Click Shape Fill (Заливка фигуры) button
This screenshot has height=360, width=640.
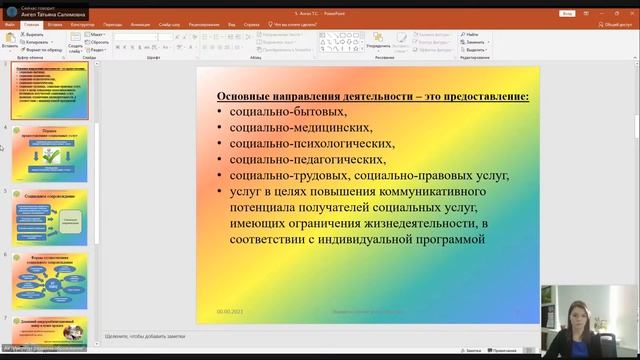tap(432, 35)
